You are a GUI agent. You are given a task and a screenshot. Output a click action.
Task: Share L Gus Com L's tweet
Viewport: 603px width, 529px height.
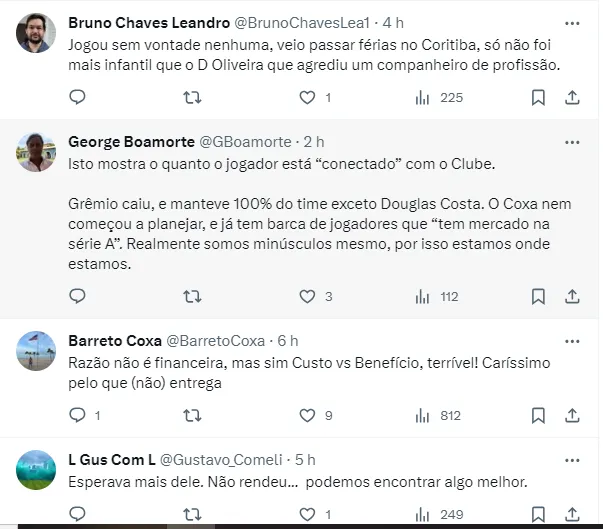tap(572, 514)
